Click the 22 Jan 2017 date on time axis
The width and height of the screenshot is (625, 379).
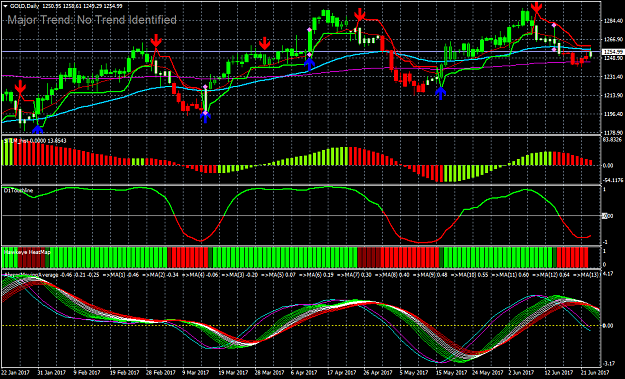[15, 373]
